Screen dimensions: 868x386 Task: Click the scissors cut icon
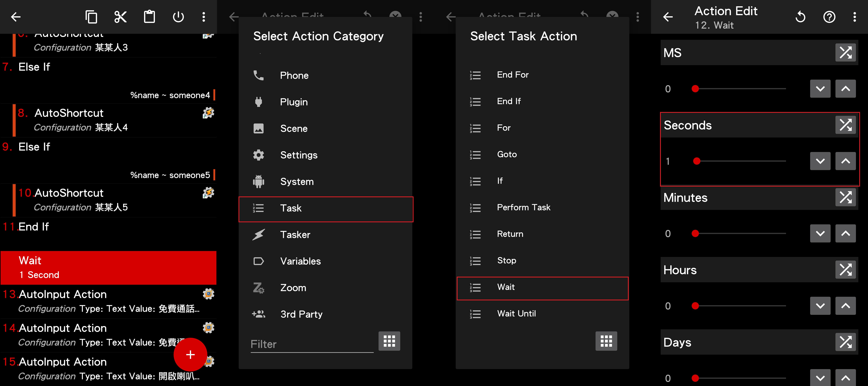tap(120, 17)
